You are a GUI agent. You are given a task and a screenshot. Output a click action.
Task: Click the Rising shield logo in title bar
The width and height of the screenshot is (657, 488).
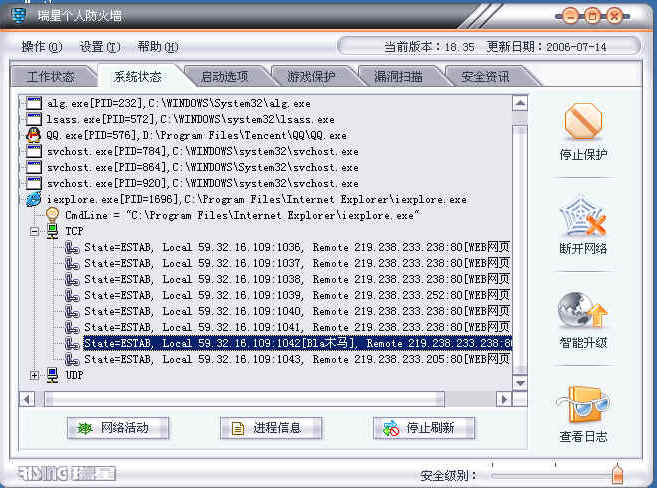[18, 15]
